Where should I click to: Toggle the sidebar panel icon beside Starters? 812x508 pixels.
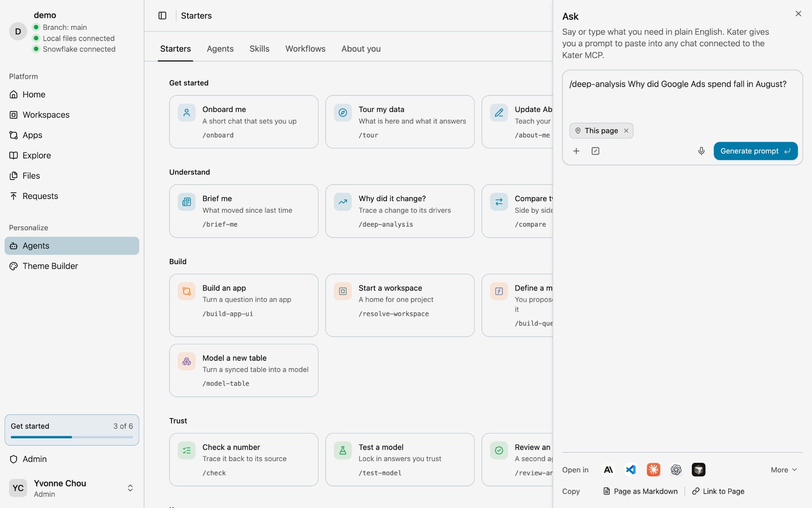tap(162, 16)
